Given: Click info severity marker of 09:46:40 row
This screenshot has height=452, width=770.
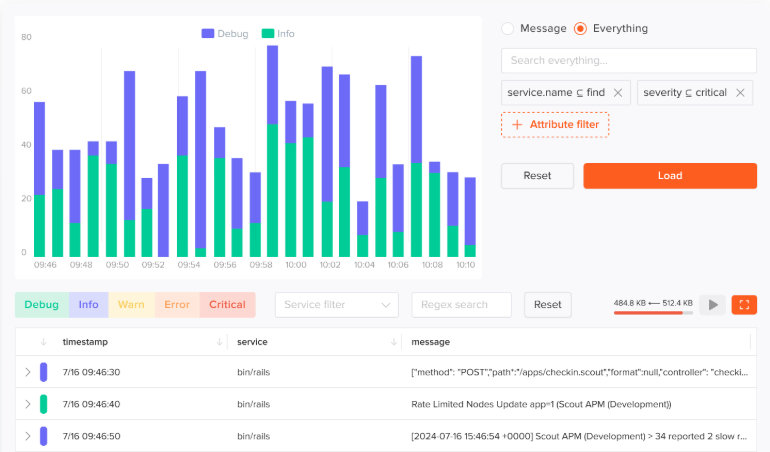Looking at the screenshot, I should [44, 404].
